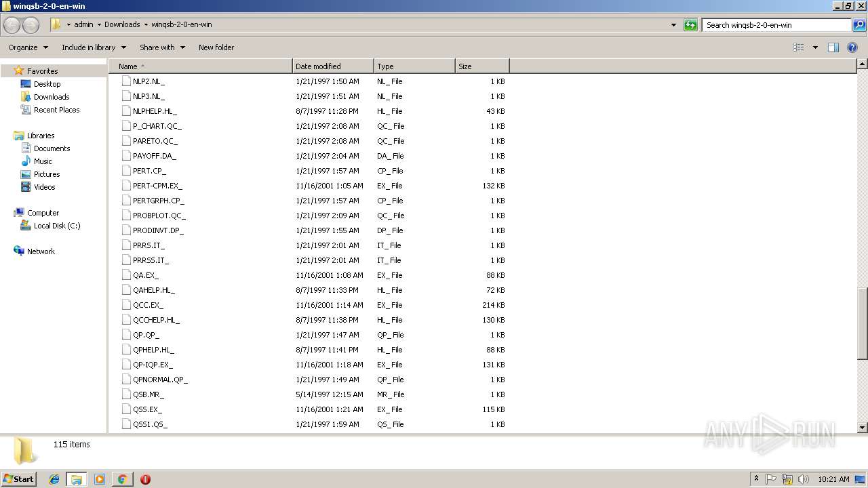Click the scrollbar down arrow
868x488 pixels.
coord(863,428)
